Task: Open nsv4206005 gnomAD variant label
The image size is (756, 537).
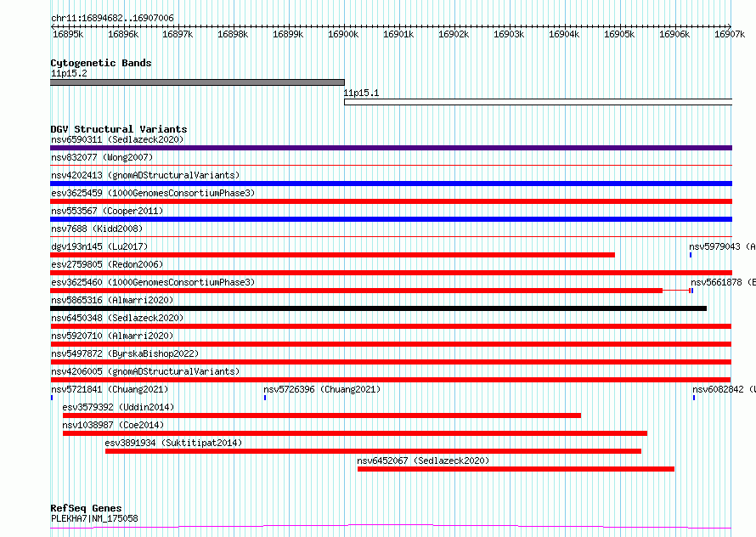Action: (x=145, y=371)
